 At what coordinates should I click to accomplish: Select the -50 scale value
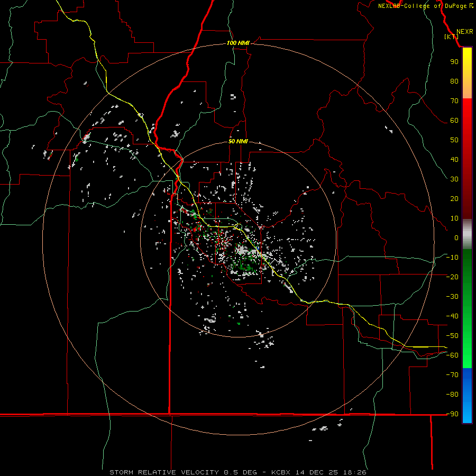(x=452, y=336)
